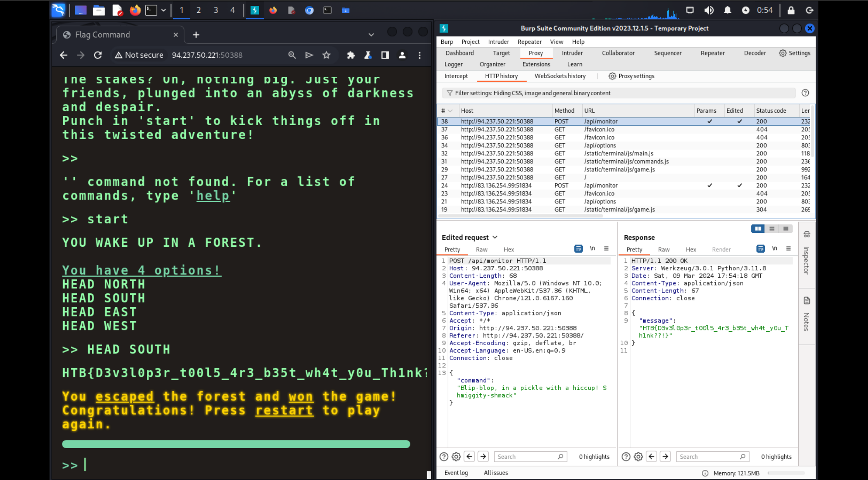Click the game page vertical scrollbar thumb
The image size is (868, 480).
(x=429, y=475)
